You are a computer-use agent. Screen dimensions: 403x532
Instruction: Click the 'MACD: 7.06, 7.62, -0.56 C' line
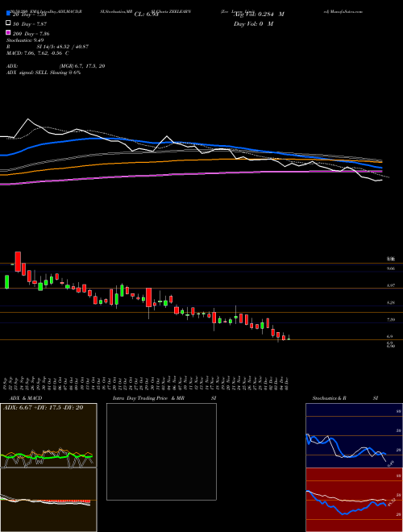(x=38, y=53)
